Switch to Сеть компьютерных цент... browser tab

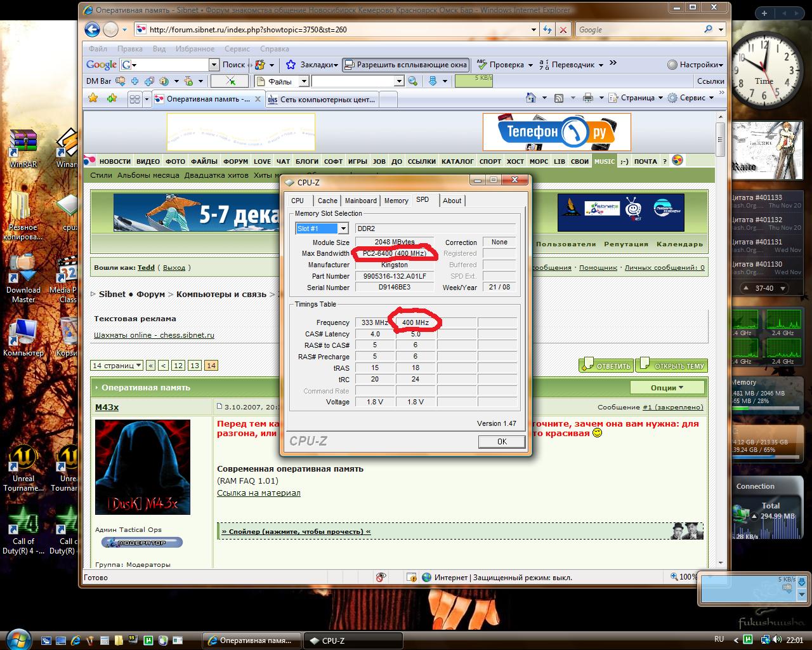(322, 99)
